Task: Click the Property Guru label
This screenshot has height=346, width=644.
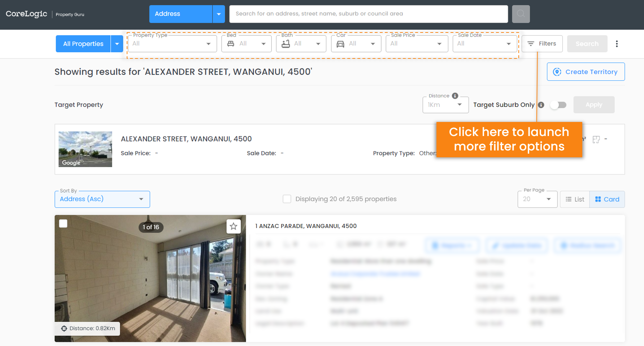Action: tap(70, 14)
